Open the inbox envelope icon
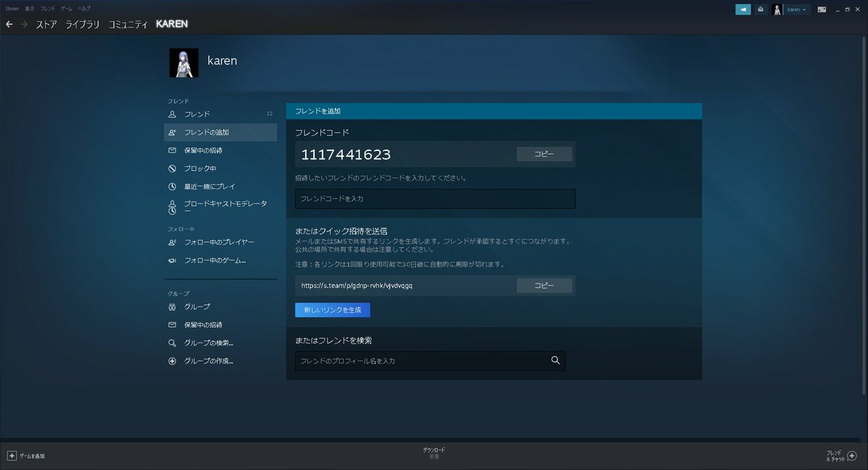The height and width of the screenshot is (470, 868). pos(760,9)
